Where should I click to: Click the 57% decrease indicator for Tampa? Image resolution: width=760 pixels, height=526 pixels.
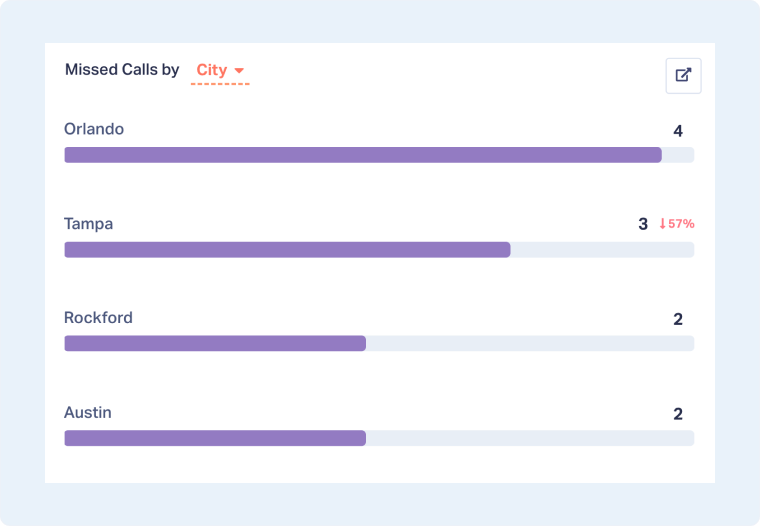pos(681,224)
